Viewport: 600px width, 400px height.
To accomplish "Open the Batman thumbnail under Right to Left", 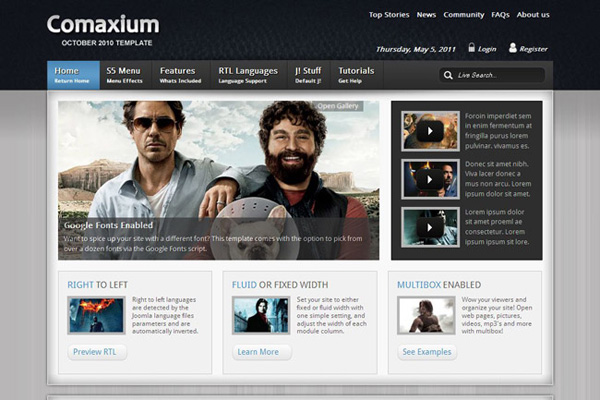I will pyautogui.click(x=96, y=315).
